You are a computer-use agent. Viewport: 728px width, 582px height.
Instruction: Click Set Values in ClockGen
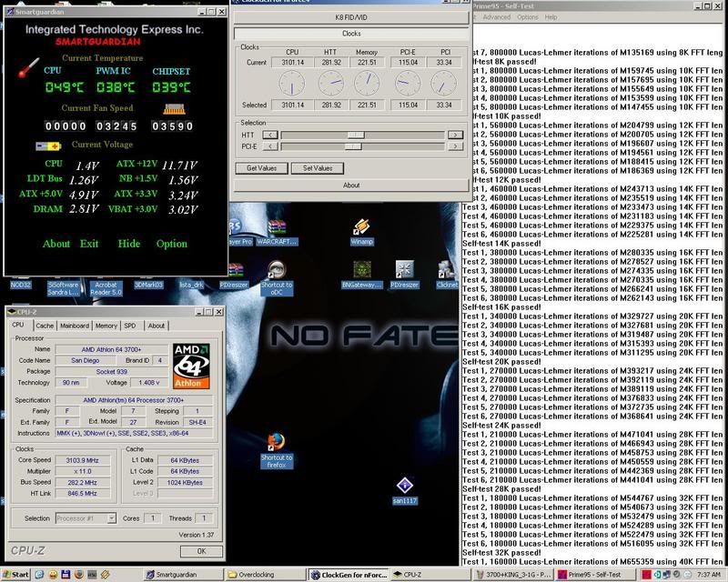pyautogui.click(x=318, y=168)
